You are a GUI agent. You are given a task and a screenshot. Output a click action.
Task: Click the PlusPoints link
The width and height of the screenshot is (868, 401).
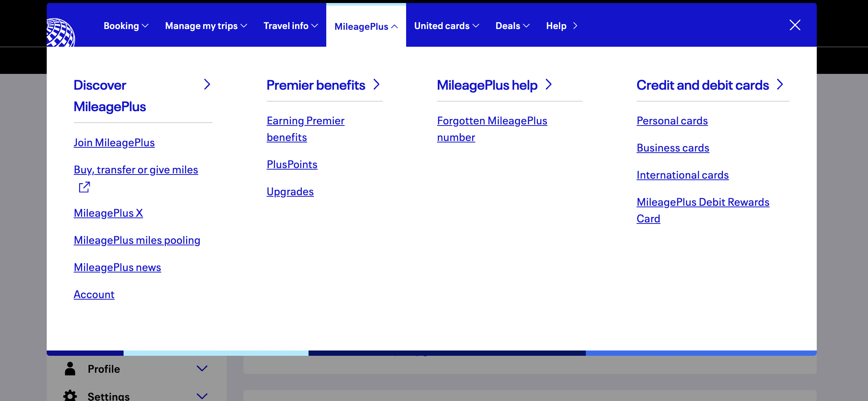click(x=292, y=164)
